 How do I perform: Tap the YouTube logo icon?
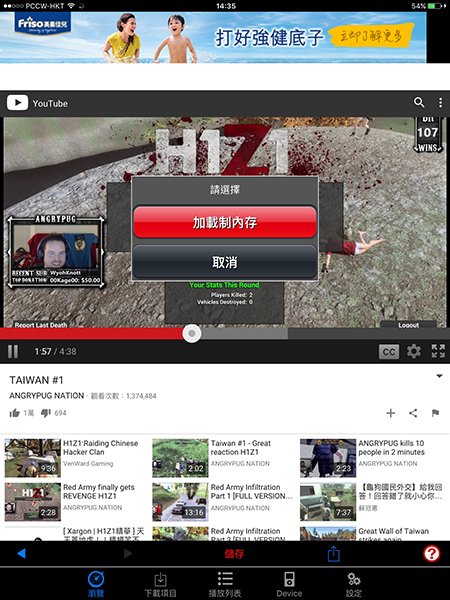point(17,103)
